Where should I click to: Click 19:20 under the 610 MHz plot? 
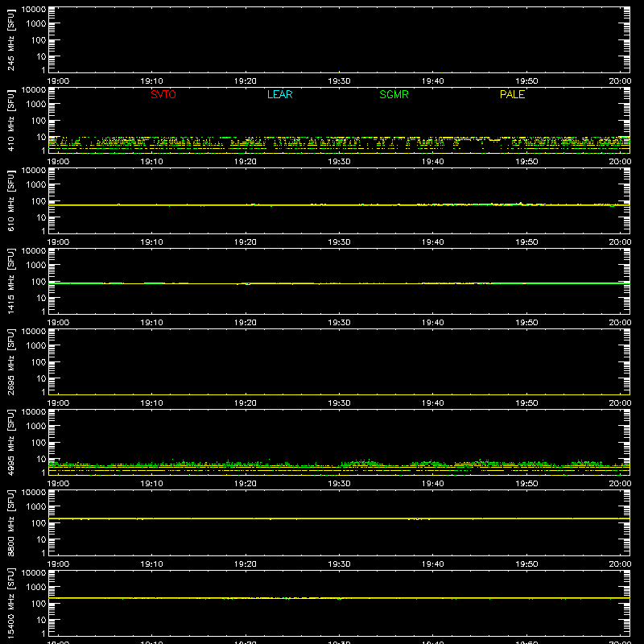(x=246, y=242)
